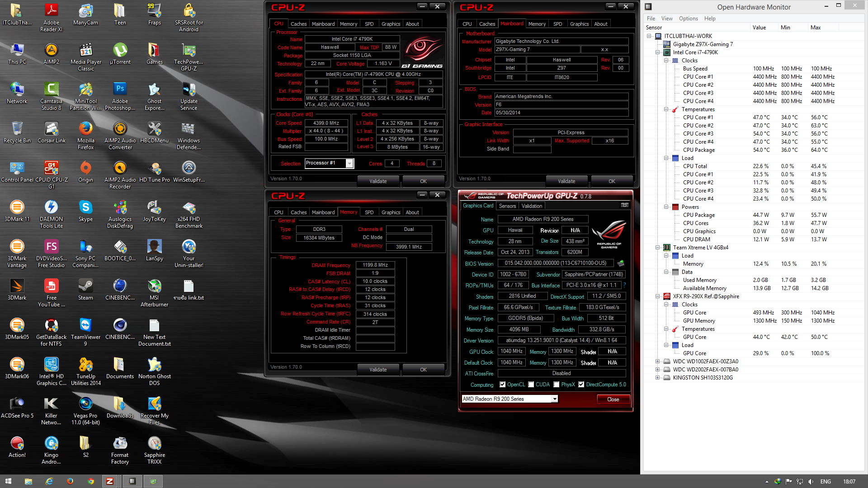Click the red Close button in GPU-Z
Viewport: 868px width, 488px height.
(613, 399)
